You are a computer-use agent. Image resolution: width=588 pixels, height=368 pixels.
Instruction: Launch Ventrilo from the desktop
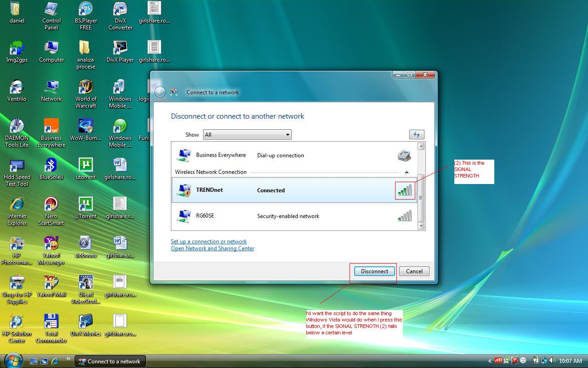(17, 91)
